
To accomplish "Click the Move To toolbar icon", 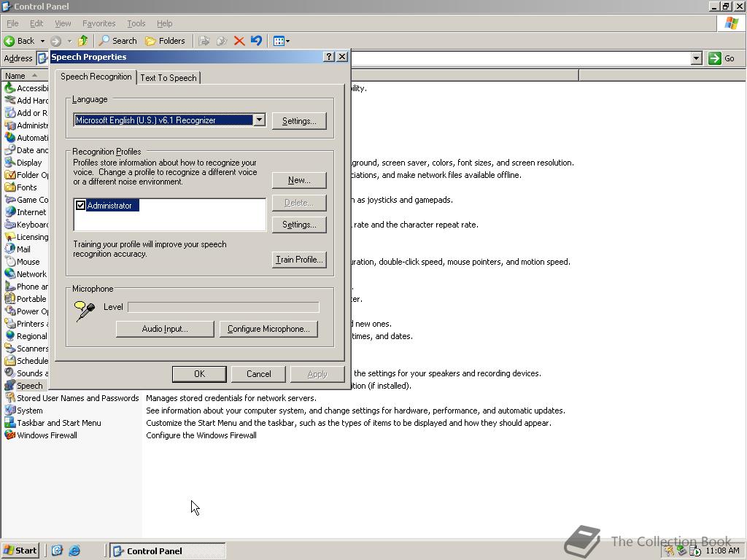I will click(204, 41).
